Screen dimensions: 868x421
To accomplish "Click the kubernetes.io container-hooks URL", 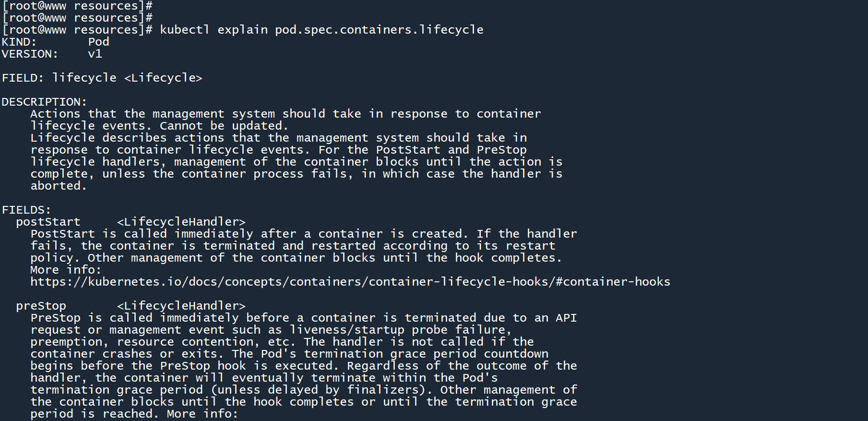I will coord(350,282).
